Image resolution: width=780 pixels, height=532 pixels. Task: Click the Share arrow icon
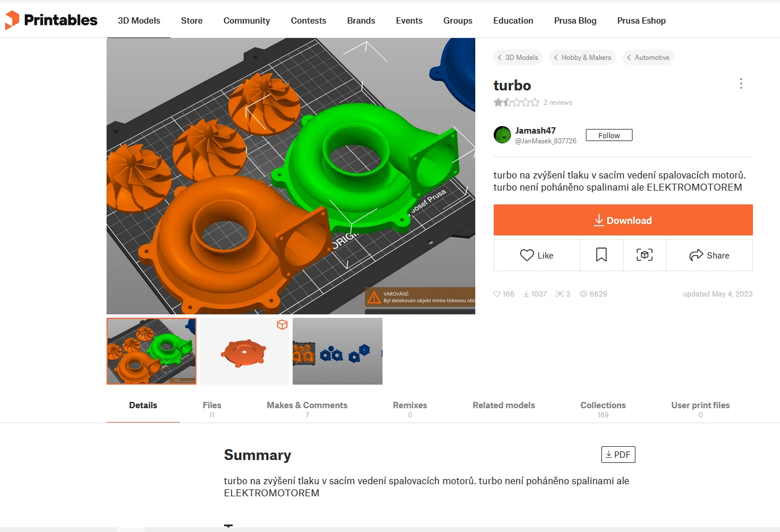pos(696,255)
